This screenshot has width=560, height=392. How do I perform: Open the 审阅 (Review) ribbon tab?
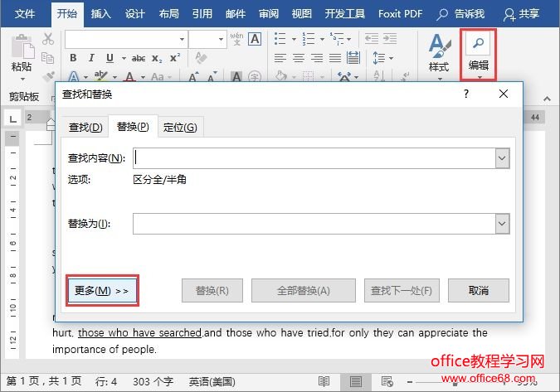click(x=269, y=14)
